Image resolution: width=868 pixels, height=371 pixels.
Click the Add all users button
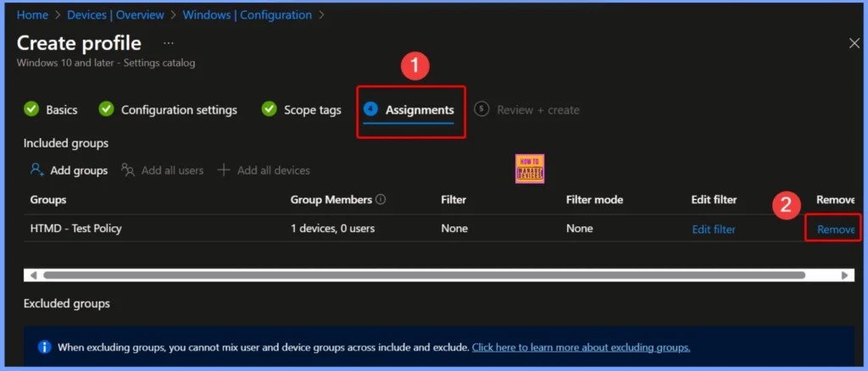[x=162, y=170]
